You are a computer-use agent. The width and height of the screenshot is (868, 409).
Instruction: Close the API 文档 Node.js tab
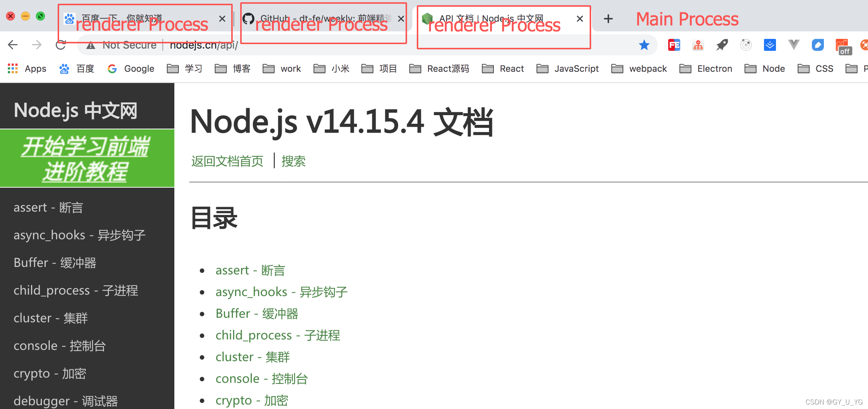point(580,19)
